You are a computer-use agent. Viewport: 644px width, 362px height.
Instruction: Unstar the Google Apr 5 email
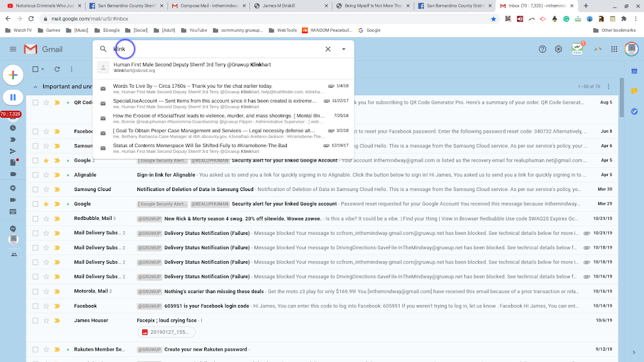pos(46,160)
